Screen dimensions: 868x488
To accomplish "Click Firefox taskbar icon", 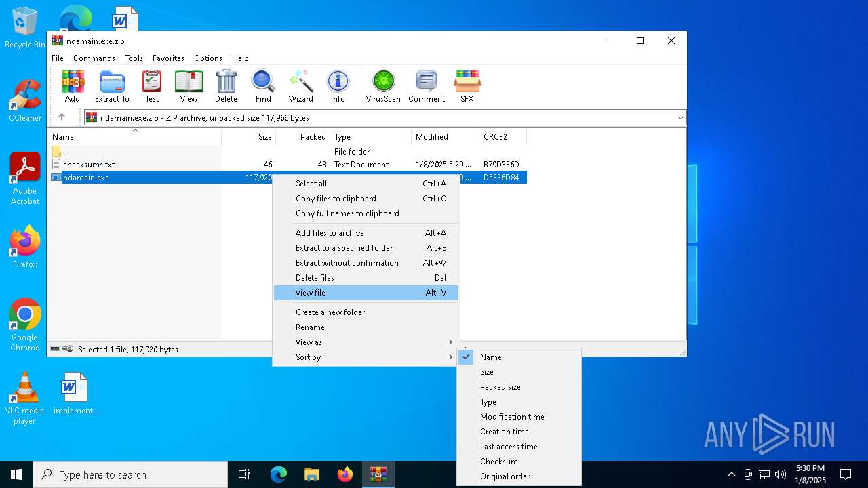I will (345, 474).
